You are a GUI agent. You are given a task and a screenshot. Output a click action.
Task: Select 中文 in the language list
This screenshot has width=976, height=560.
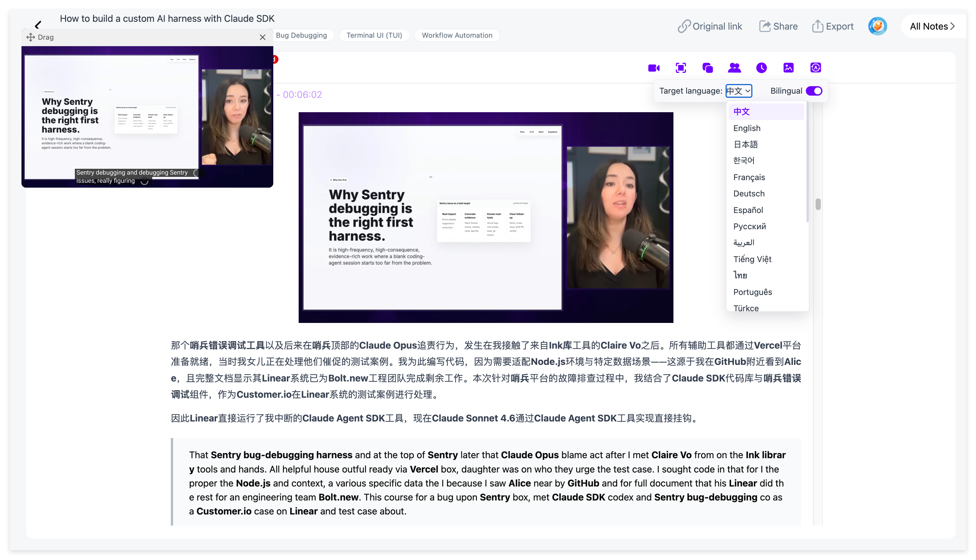pos(766,112)
